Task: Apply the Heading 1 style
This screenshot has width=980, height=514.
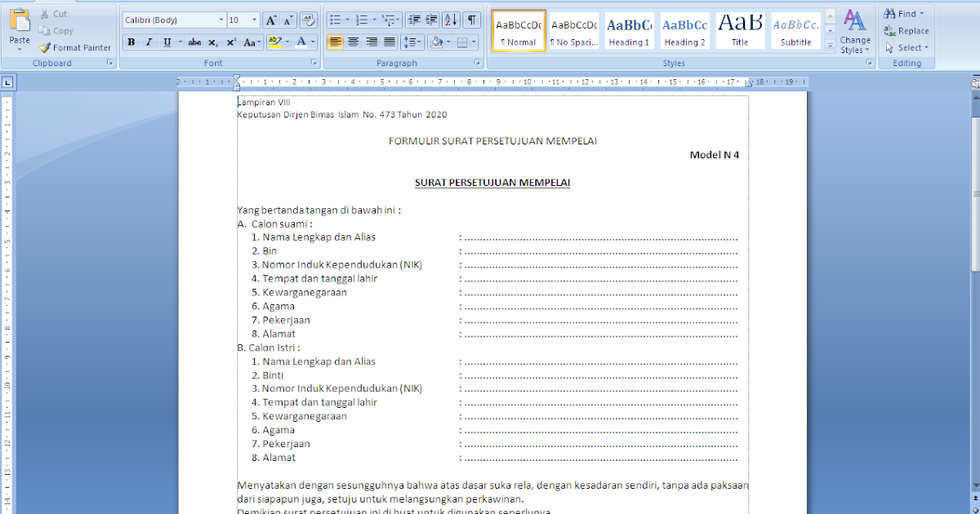Action: (x=629, y=31)
